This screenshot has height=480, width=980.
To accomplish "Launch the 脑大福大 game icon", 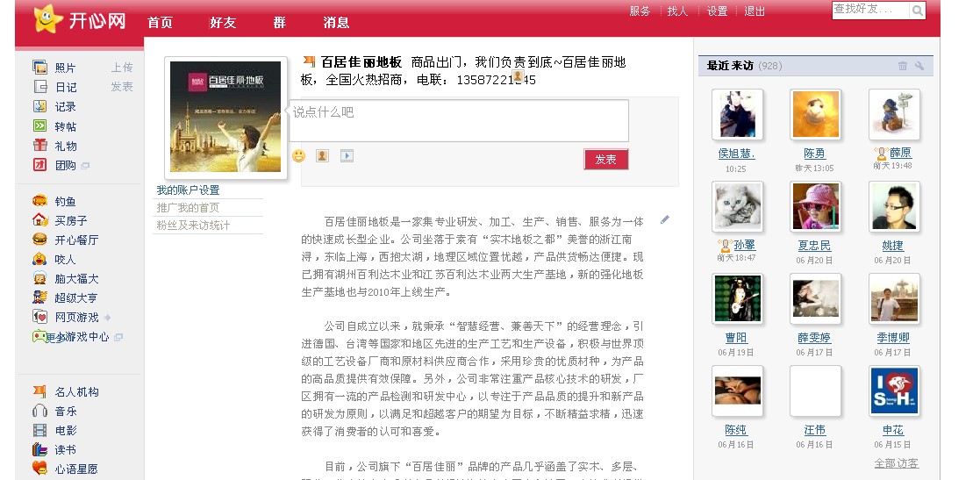I will [40, 278].
